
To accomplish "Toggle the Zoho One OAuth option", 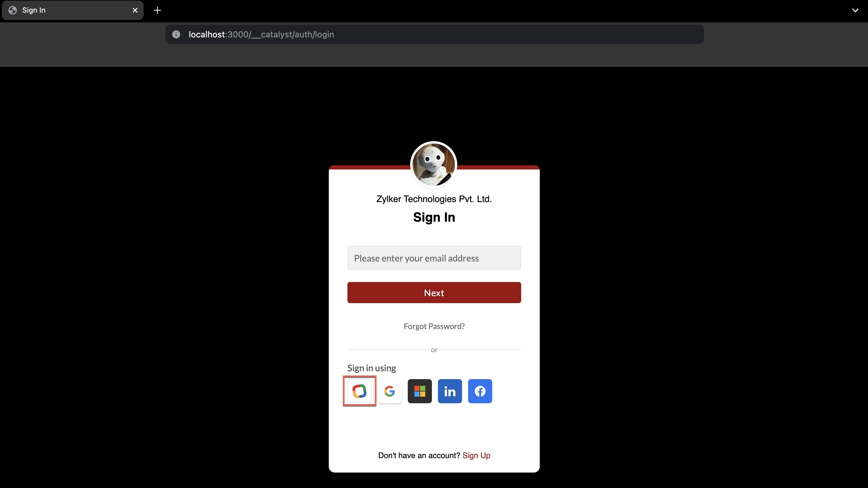I will coord(360,391).
